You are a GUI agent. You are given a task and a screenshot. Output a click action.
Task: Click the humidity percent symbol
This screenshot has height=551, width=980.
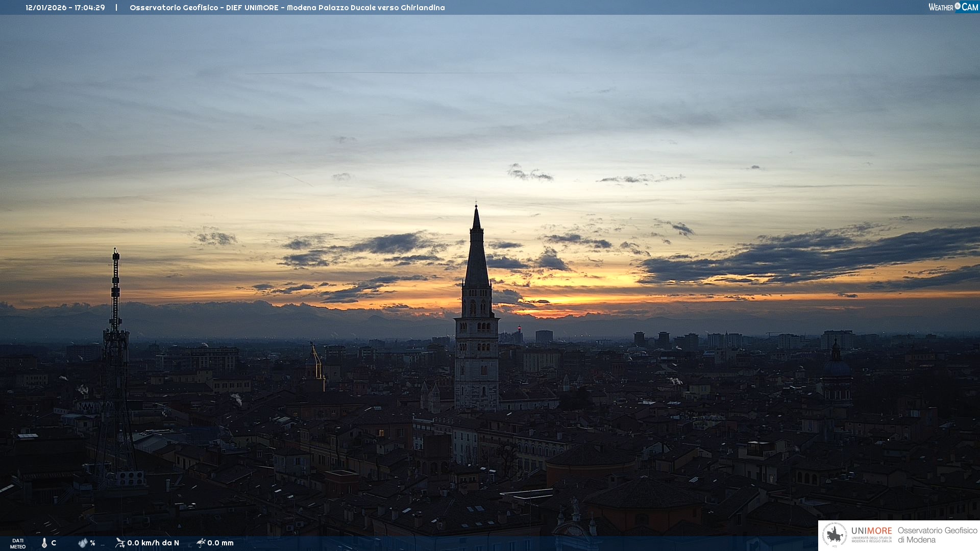pyautogui.click(x=92, y=543)
